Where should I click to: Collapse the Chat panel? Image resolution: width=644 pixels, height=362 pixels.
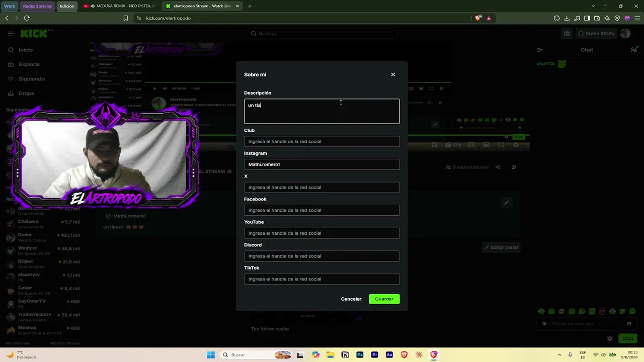click(x=540, y=50)
